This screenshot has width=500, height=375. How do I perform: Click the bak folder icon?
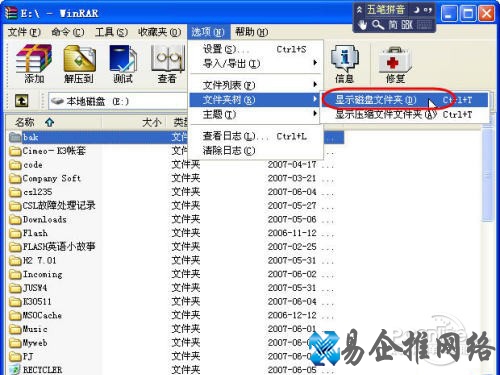point(15,137)
